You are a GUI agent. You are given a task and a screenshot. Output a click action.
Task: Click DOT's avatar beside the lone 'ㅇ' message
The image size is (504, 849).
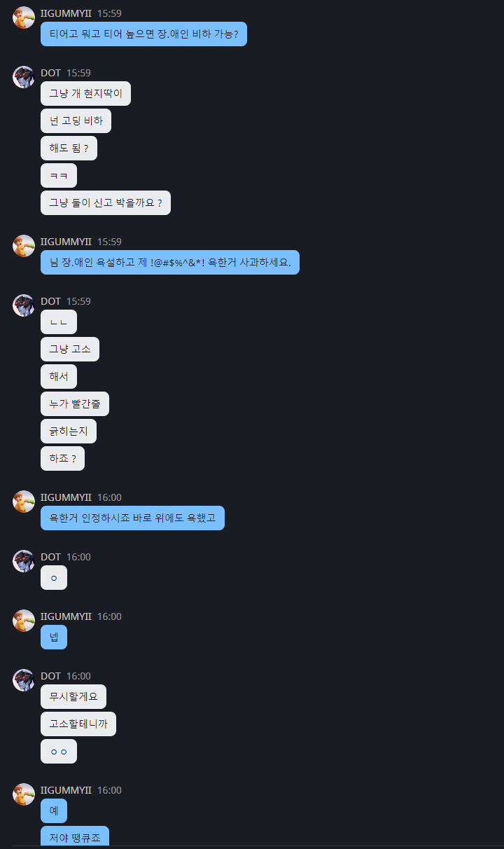(24, 561)
